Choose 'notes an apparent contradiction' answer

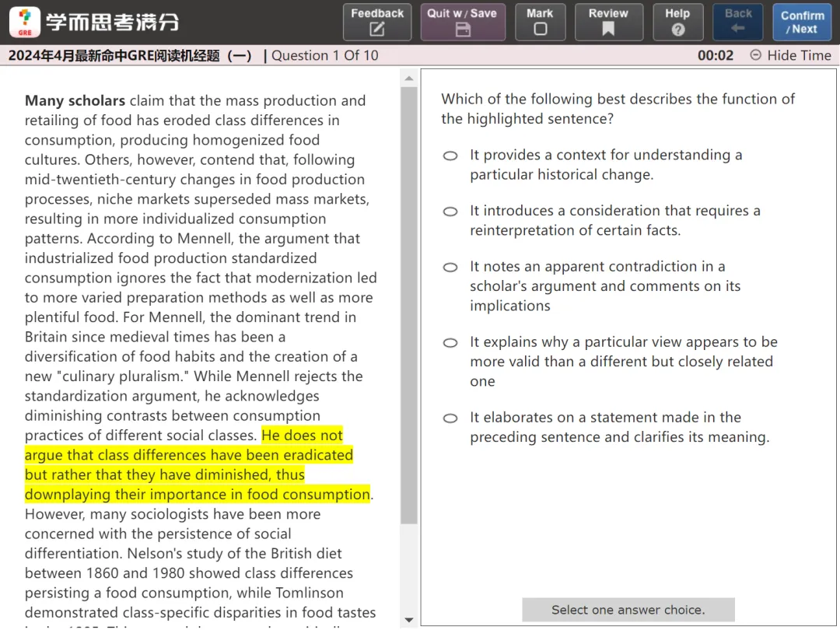click(x=450, y=268)
